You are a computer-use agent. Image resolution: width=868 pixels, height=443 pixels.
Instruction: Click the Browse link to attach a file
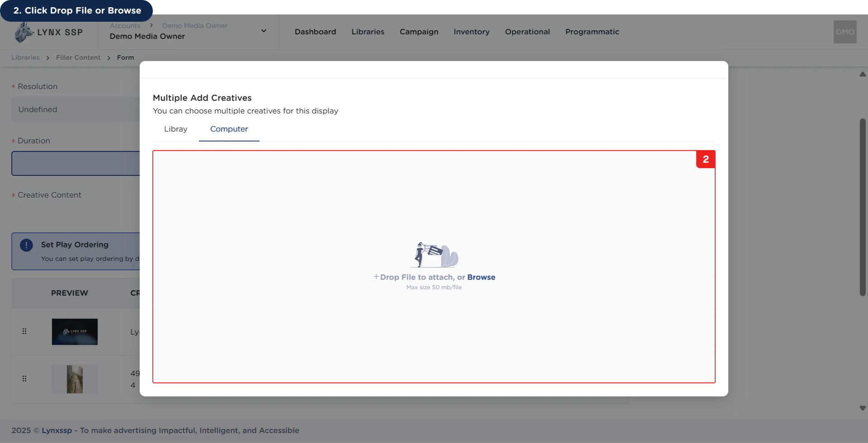481,277
